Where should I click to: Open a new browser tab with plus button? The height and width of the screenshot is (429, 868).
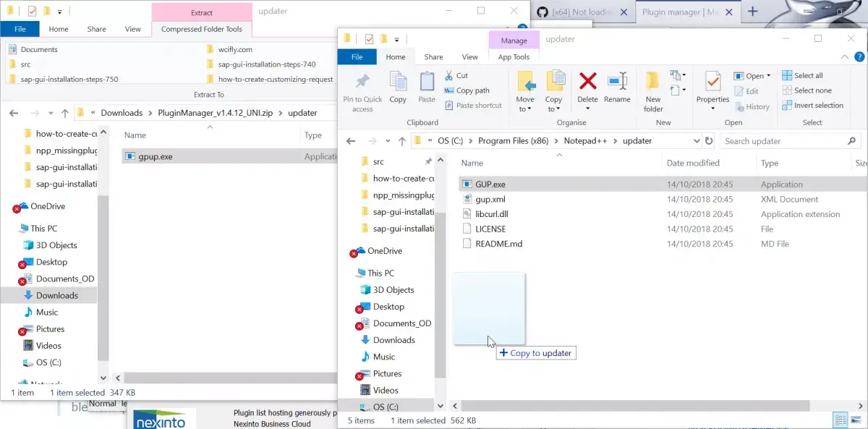point(753,11)
